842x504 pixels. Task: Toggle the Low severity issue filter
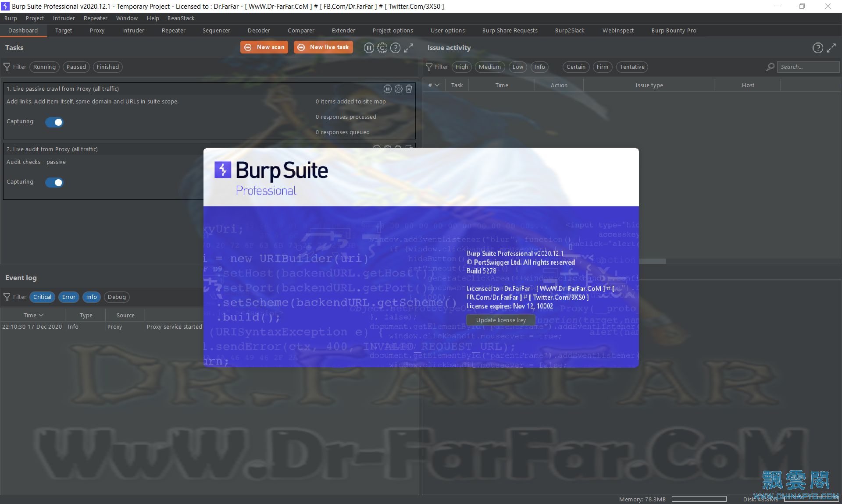tap(518, 67)
